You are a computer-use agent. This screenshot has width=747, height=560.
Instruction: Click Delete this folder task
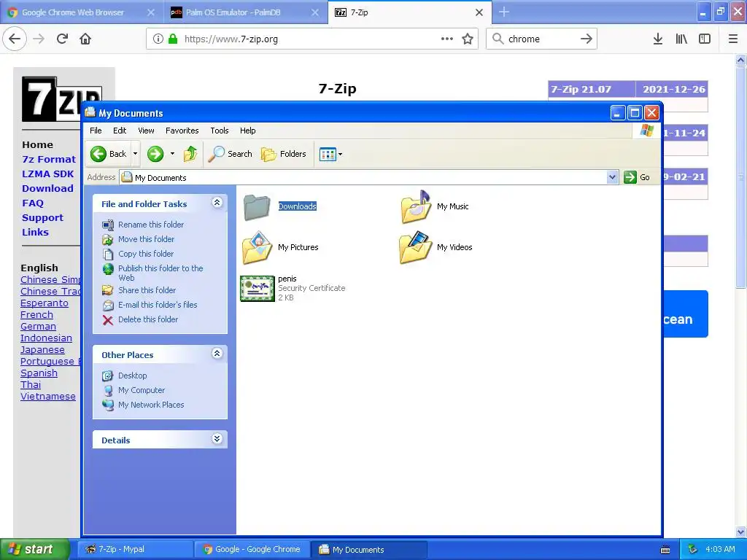coord(147,319)
